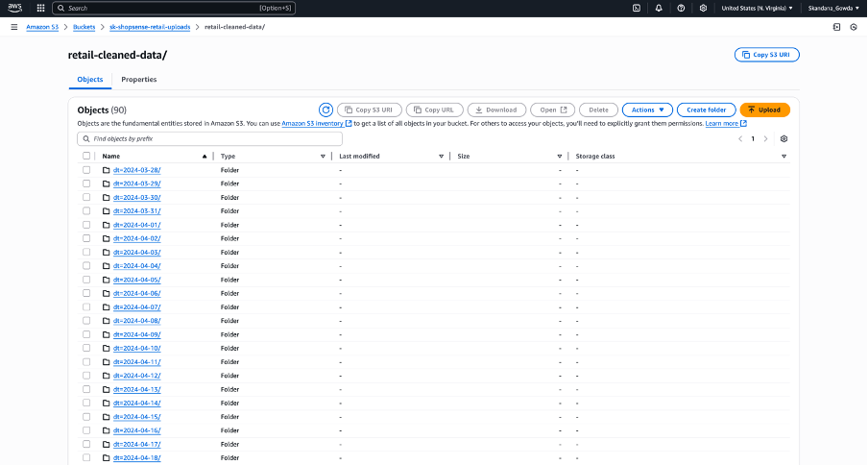The image size is (868, 465).
Task: Open the dt=2024-04-09/ folder
Action: 136,334
